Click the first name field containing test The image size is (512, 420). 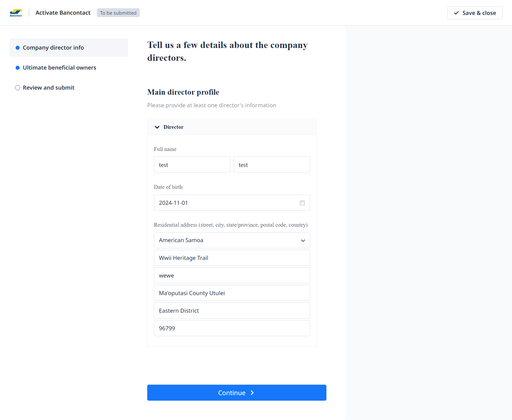pyautogui.click(x=192, y=165)
